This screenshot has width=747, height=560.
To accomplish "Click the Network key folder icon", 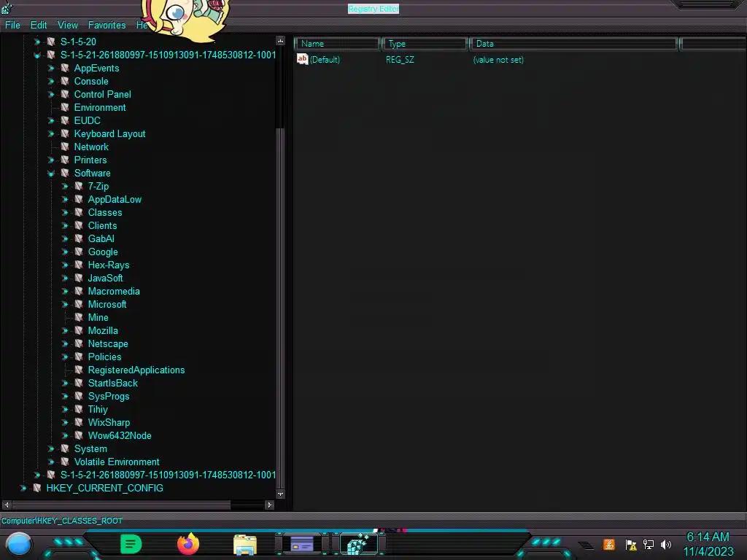I will 65,147.
